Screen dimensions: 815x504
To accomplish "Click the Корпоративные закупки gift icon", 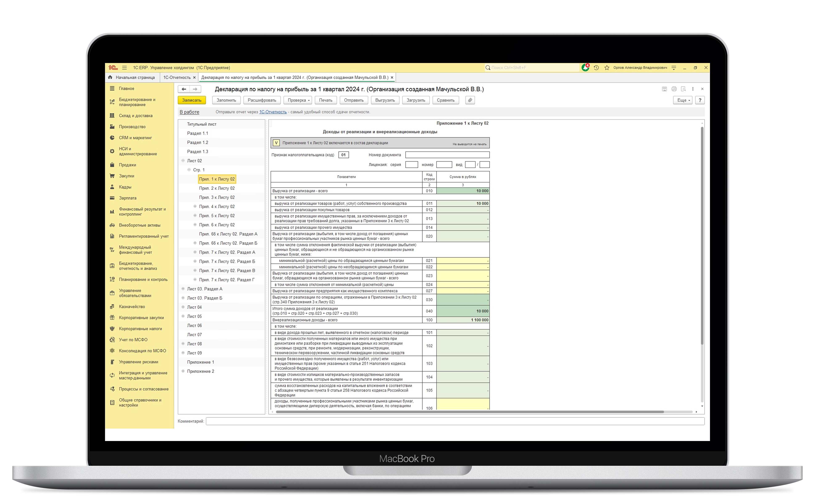I will tap(112, 318).
